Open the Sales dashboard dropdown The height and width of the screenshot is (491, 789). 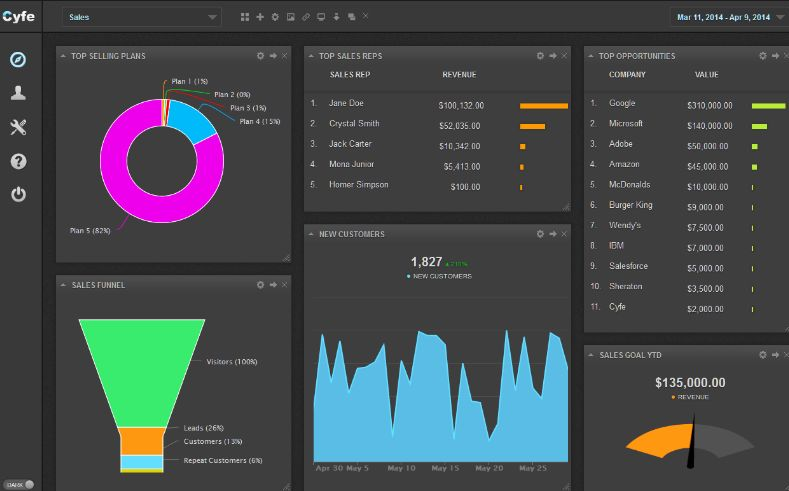click(141, 17)
